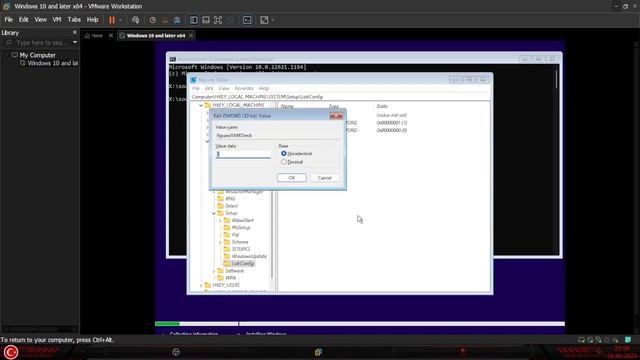The image size is (640, 360).
Task: Select the WPA registry key
Action: click(x=231, y=278)
